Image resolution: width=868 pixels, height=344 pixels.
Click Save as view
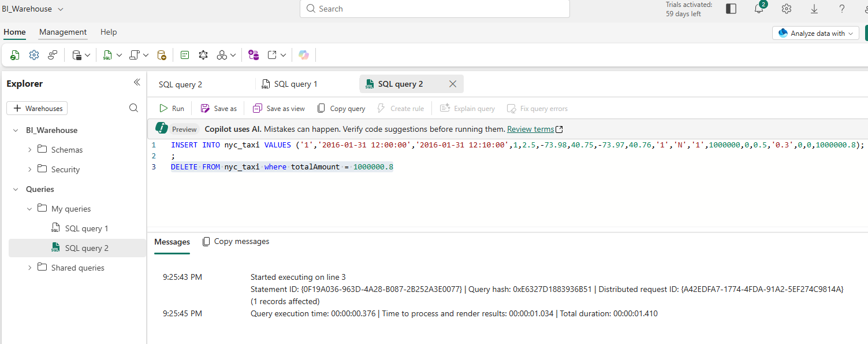coord(278,108)
